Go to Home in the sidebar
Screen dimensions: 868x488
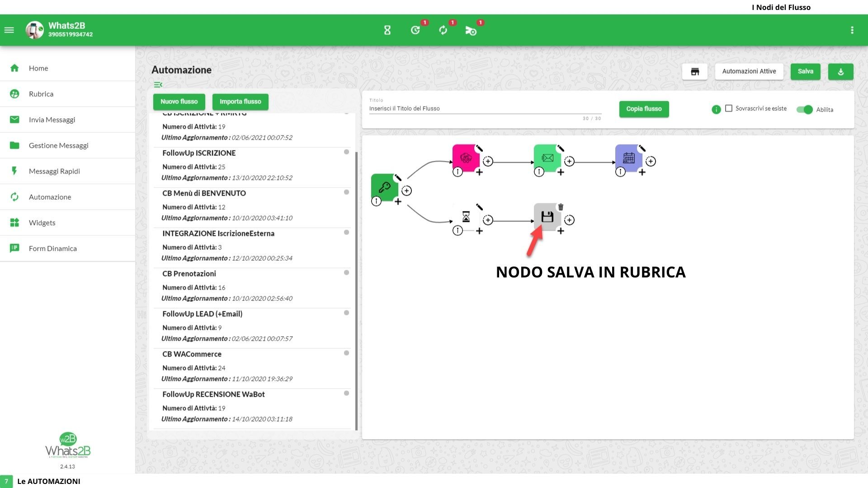pos(68,68)
